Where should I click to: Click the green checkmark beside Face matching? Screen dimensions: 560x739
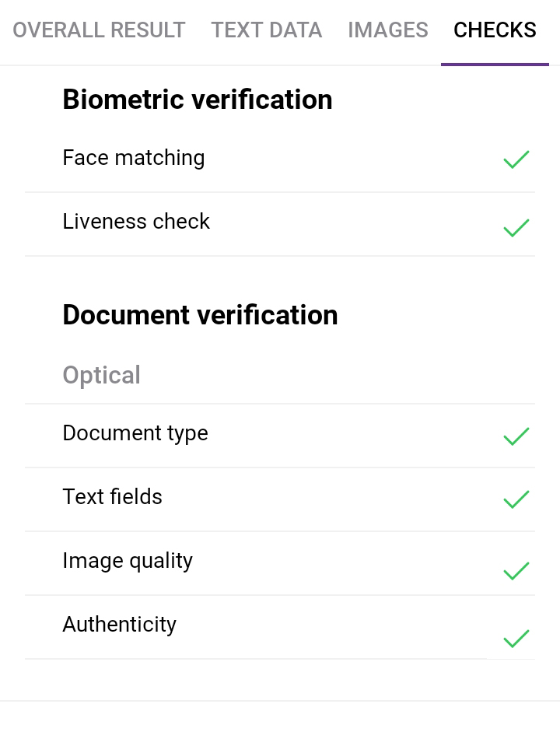[x=516, y=159]
